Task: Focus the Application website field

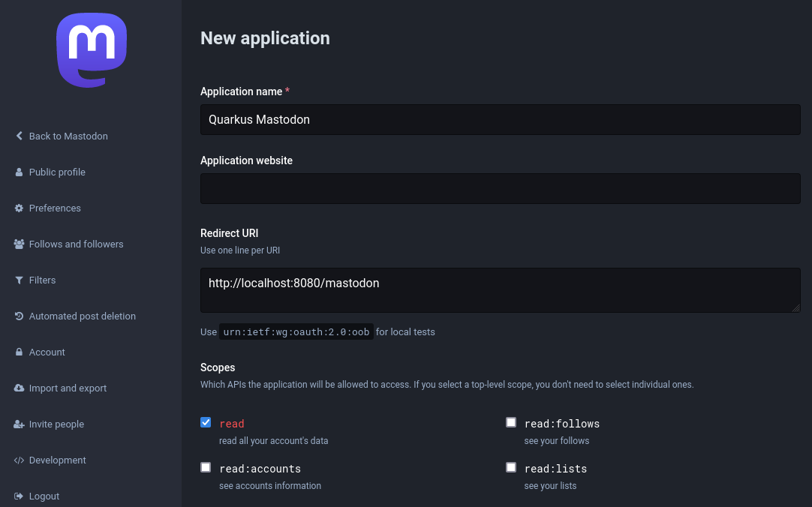Action: [501, 188]
